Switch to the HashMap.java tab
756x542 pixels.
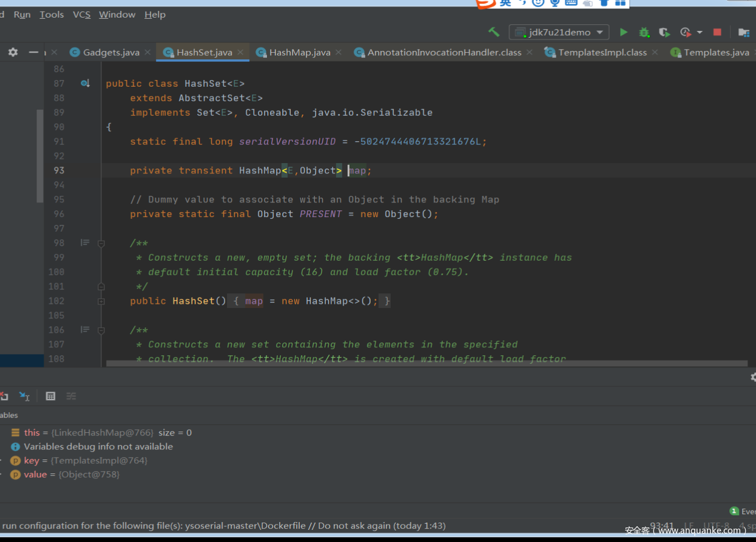pyautogui.click(x=299, y=53)
